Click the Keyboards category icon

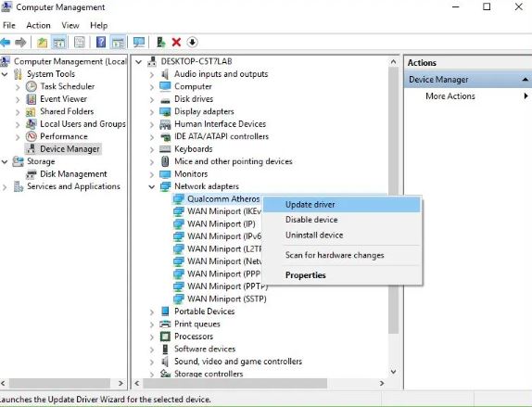[165, 149]
